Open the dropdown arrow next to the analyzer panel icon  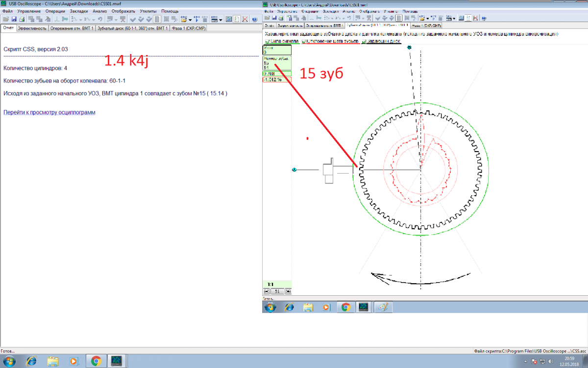tap(221, 20)
